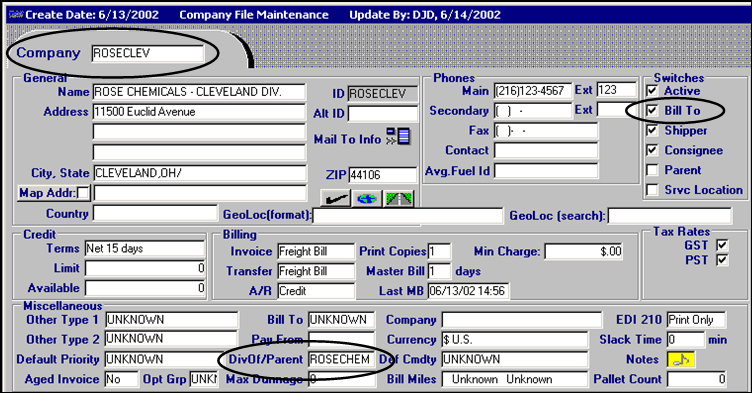
Task: Open the Default Priority UNKNOWN field
Action: [x=163, y=359]
